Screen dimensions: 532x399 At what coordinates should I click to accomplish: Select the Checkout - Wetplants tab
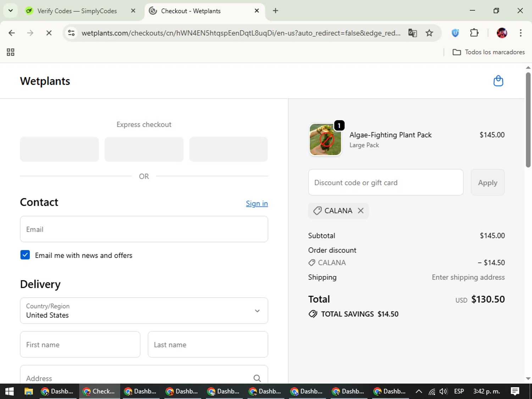(204, 11)
